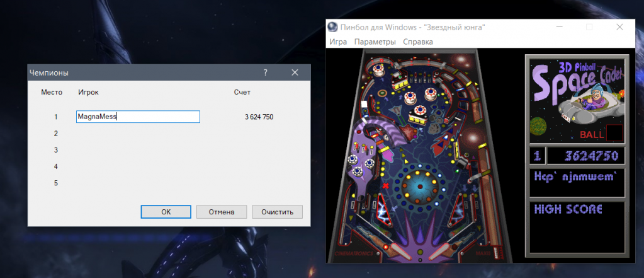The width and height of the screenshot is (644, 278).
Task: Click the central blue wormhole circle on table
Action: [420, 187]
